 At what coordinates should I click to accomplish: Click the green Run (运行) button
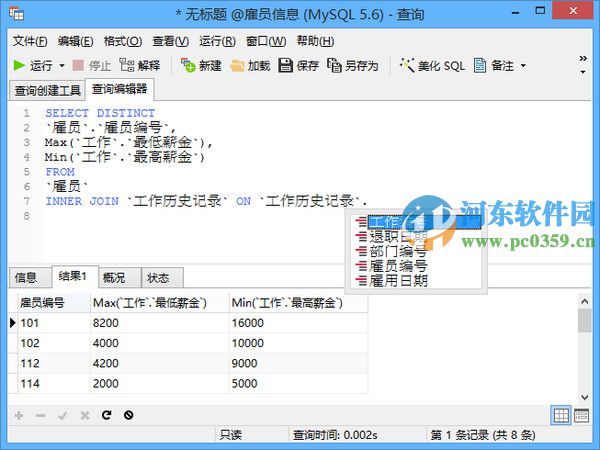coord(32,65)
